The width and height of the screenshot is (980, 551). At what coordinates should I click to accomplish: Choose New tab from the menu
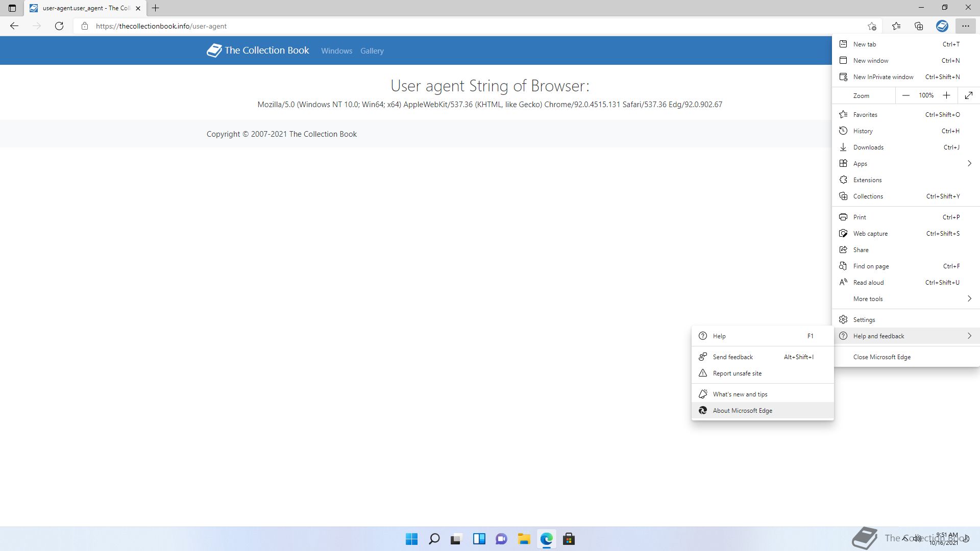(906, 44)
